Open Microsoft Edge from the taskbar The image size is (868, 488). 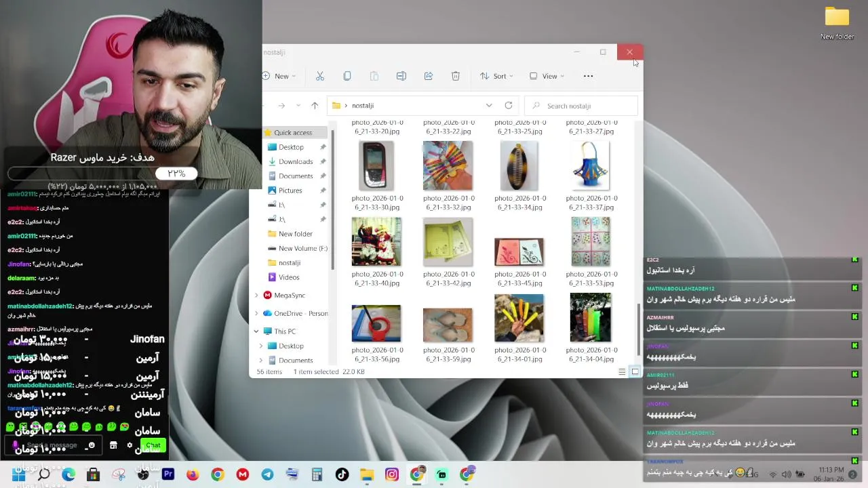click(68, 474)
